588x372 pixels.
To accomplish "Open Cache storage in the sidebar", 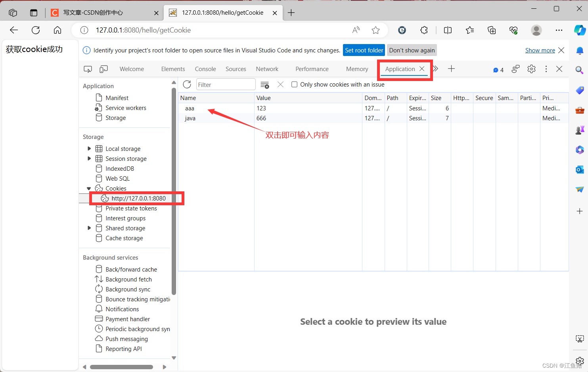I will click(124, 238).
